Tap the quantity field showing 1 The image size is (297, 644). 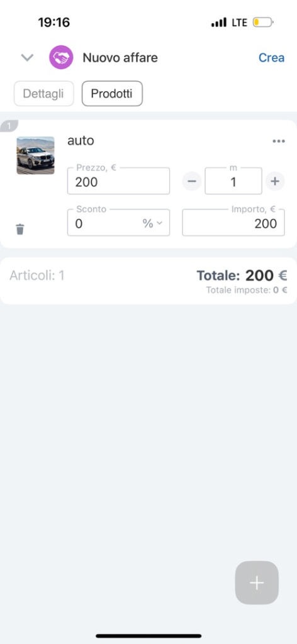233,181
